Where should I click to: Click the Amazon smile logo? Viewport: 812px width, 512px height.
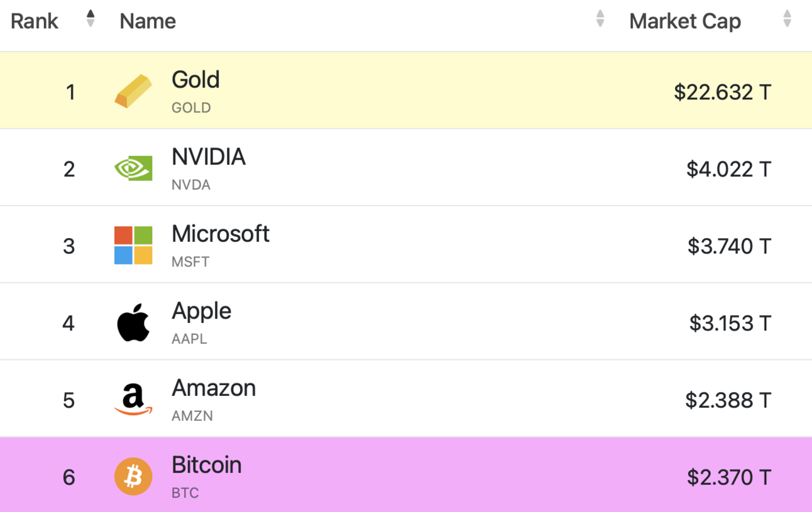[x=133, y=398]
